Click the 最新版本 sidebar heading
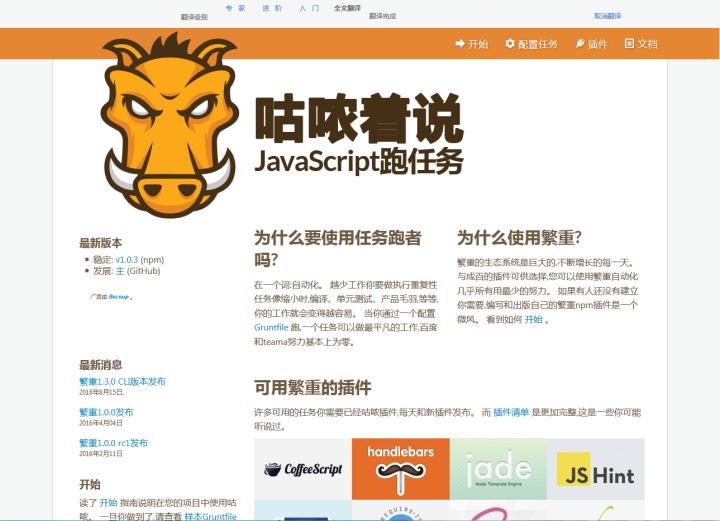Image resolution: width=720 pixels, height=521 pixels. tap(101, 243)
